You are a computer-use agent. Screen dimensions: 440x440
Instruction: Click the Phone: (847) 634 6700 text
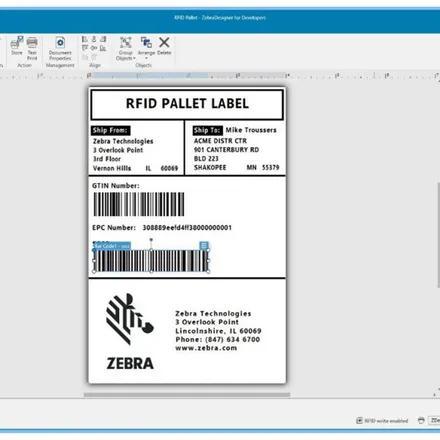click(217, 339)
